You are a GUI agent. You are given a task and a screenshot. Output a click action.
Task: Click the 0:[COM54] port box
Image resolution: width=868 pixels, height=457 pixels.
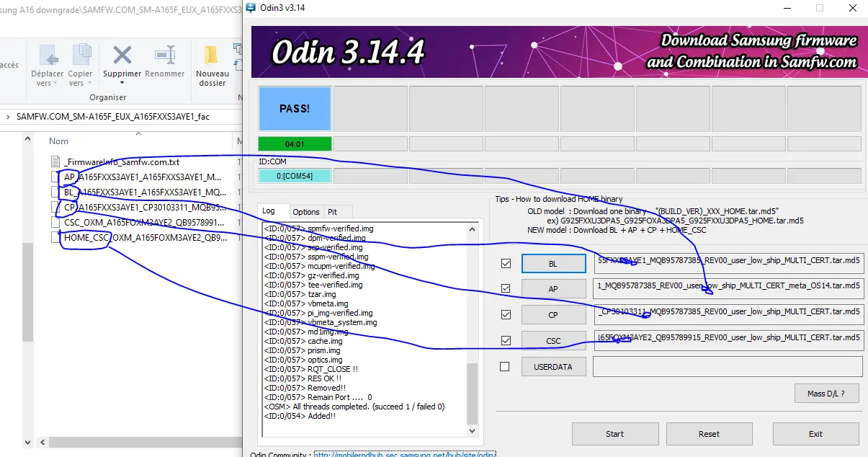click(295, 176)
